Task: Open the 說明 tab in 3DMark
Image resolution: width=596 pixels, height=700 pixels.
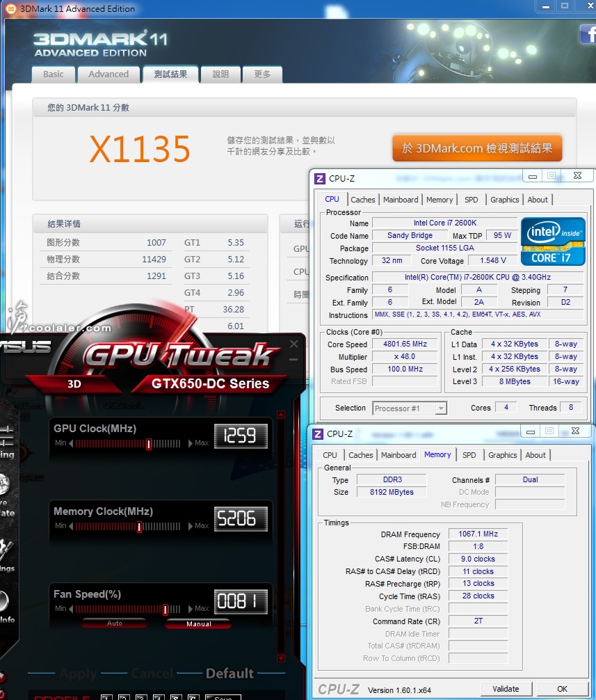Action: pyautogui.click(x=221, y=74)
